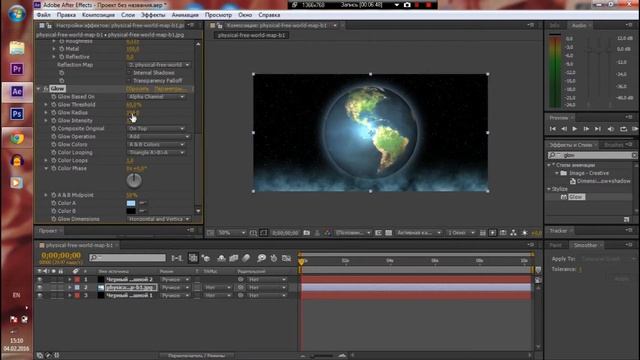Click the flowchart icon in viewer bar
640x360 pixels.
513,233
